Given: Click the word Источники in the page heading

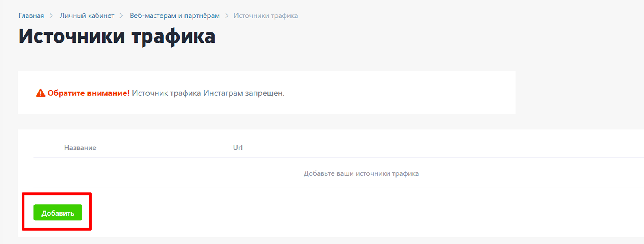Looking at the screenshot, I should 72,36.
